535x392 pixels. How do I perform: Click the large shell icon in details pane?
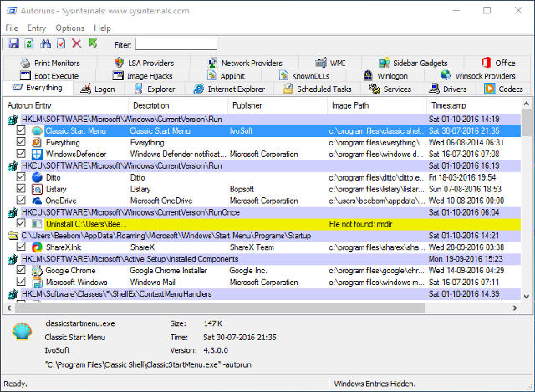pyautogui.click(x=22, y=331)
